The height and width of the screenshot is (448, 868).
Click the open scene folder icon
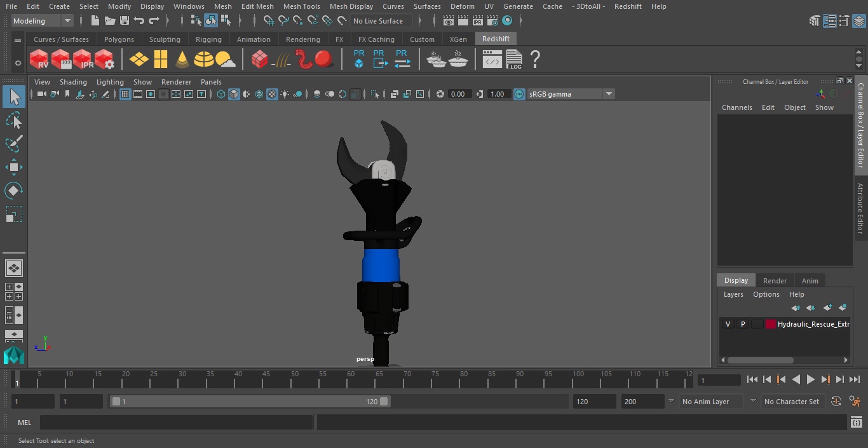point(109,21)
